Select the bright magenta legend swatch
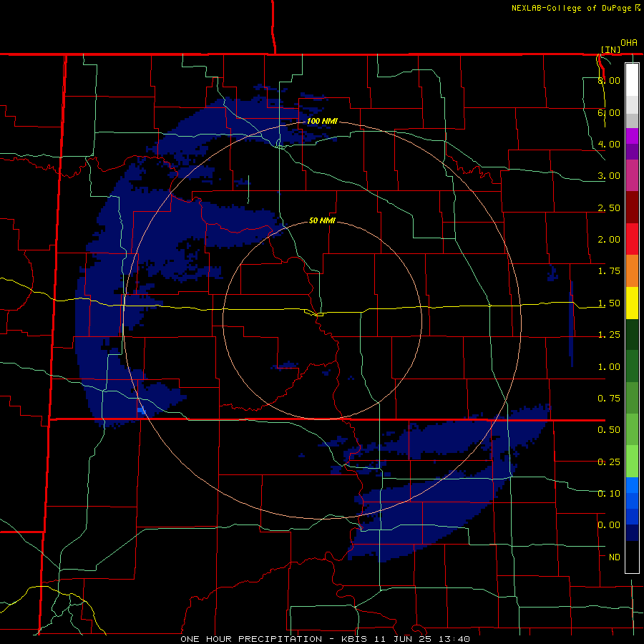The height and width of the screenshot is (644, 644). pos(632,136)
